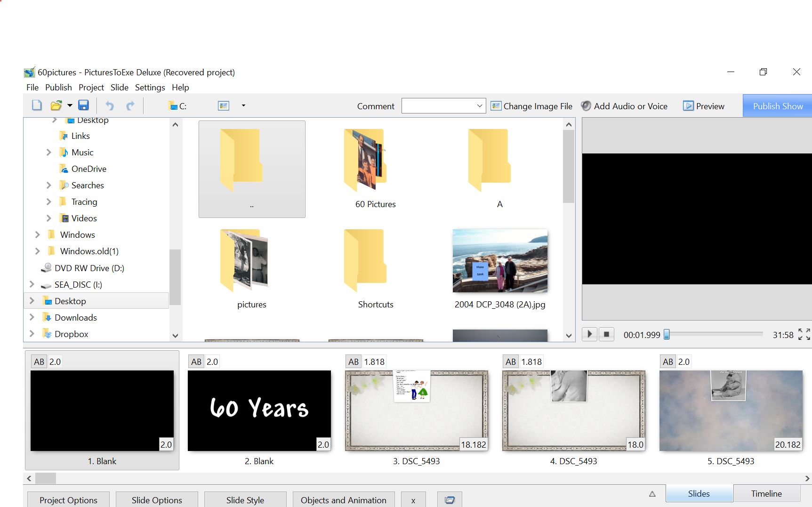The image size is (812, 507).
Task: Click the small window icon beside x button
Action: tap(450, 500)
